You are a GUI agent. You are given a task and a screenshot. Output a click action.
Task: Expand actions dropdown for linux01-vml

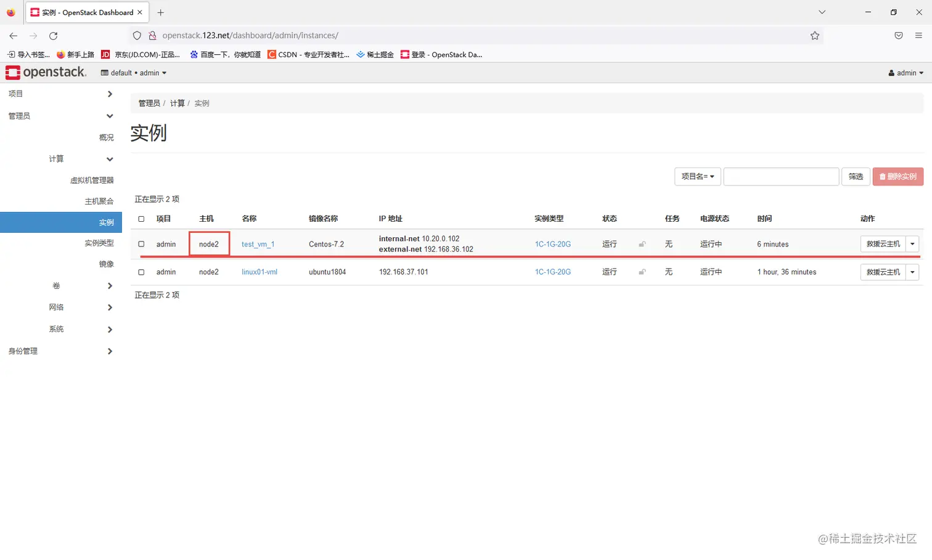913,272
